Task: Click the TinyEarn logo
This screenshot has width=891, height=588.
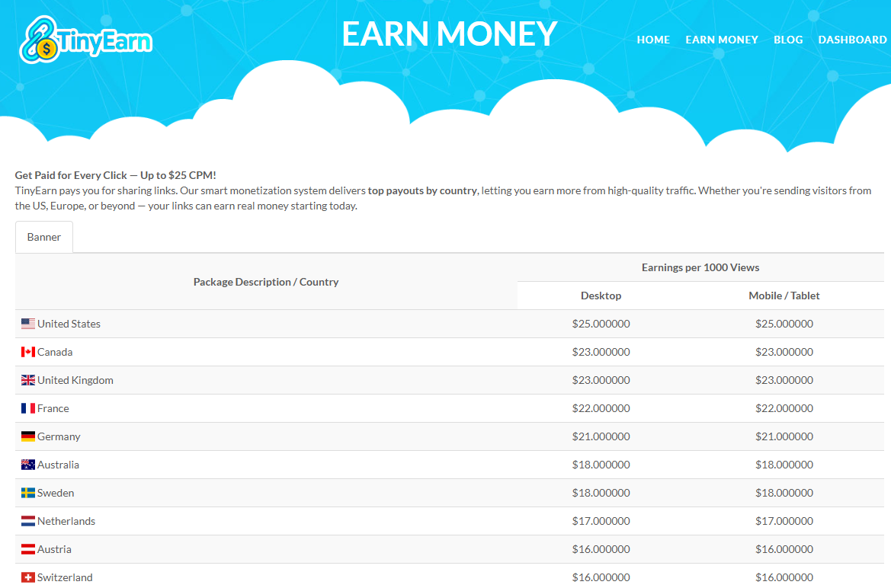Action: [x=86, y=39]
